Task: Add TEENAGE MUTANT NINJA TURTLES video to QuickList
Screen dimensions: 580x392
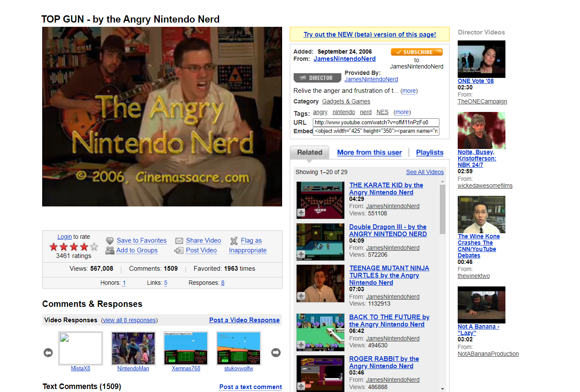Action: [301, 296]
